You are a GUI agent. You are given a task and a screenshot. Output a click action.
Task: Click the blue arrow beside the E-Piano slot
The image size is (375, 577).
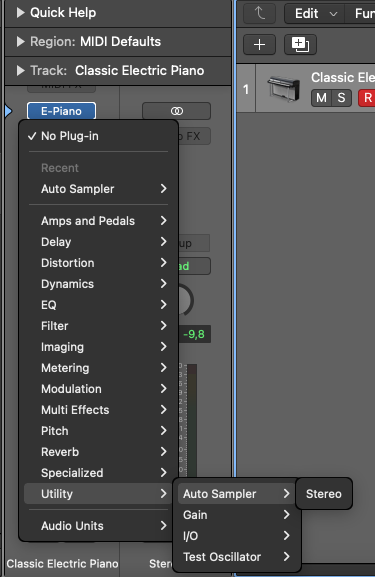pos(8,111)
